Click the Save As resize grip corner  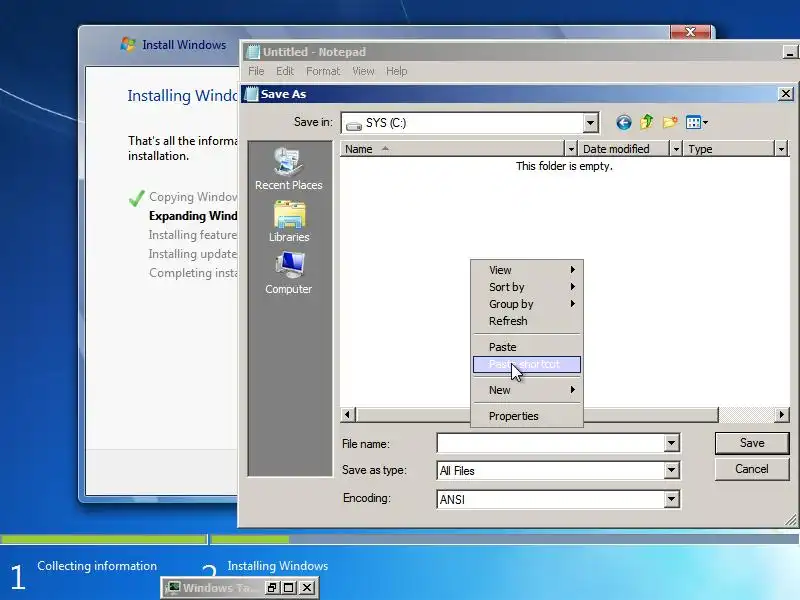[x=791, y=520]
